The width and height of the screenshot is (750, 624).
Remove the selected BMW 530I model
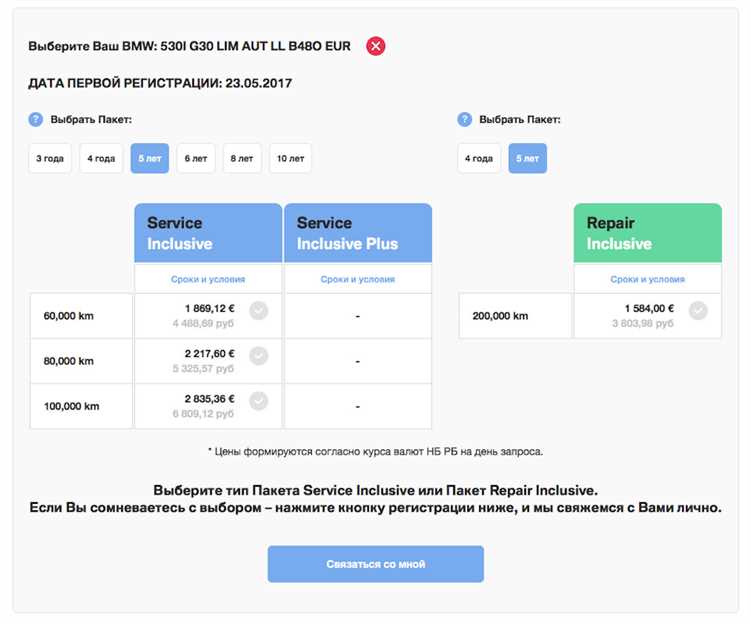tap(375, 46)
